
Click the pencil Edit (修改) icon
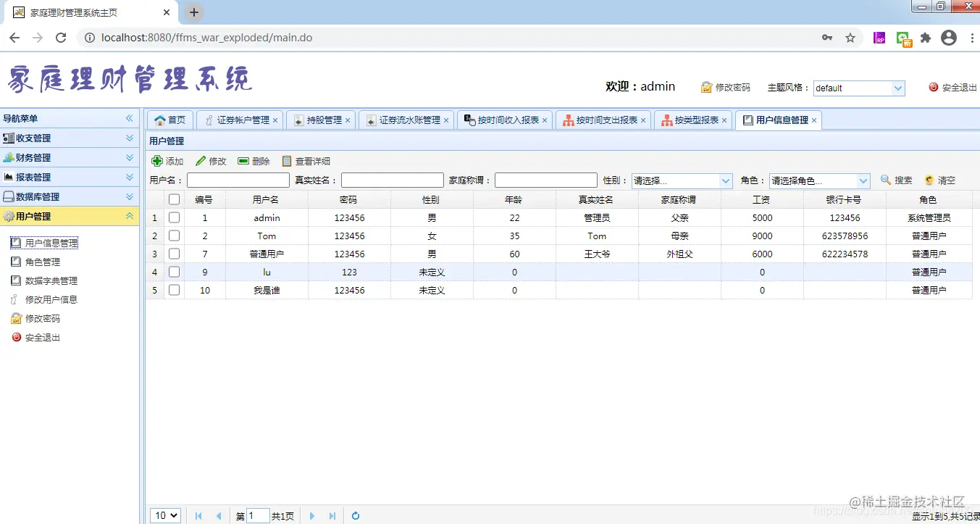pyautogui.click(x=201, y=161)
